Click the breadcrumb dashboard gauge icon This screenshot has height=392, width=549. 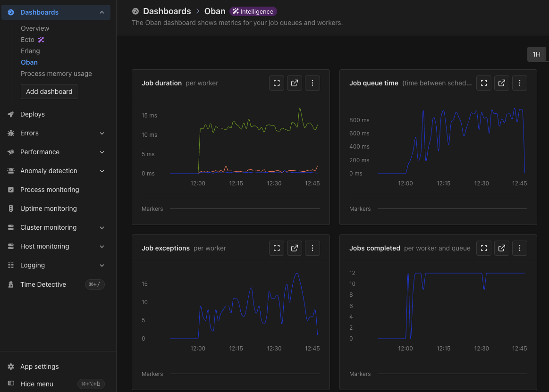[x=135, y=11]
